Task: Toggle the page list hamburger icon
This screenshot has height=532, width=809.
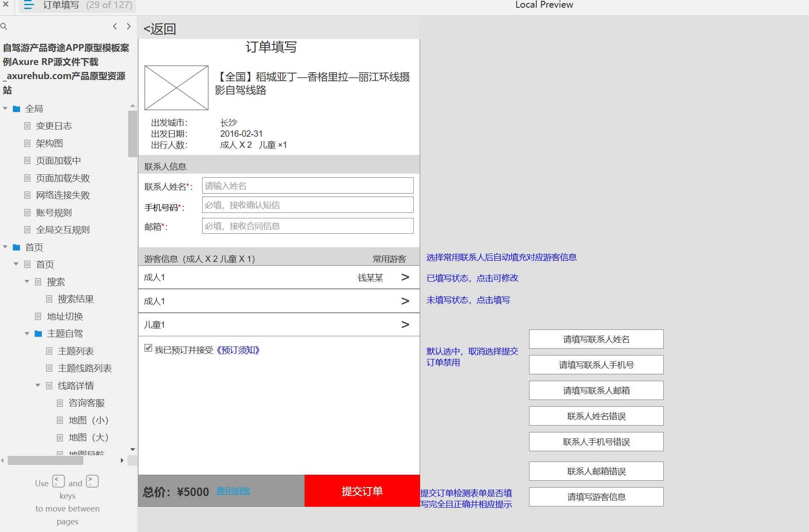Action: [x=29, y=5]
